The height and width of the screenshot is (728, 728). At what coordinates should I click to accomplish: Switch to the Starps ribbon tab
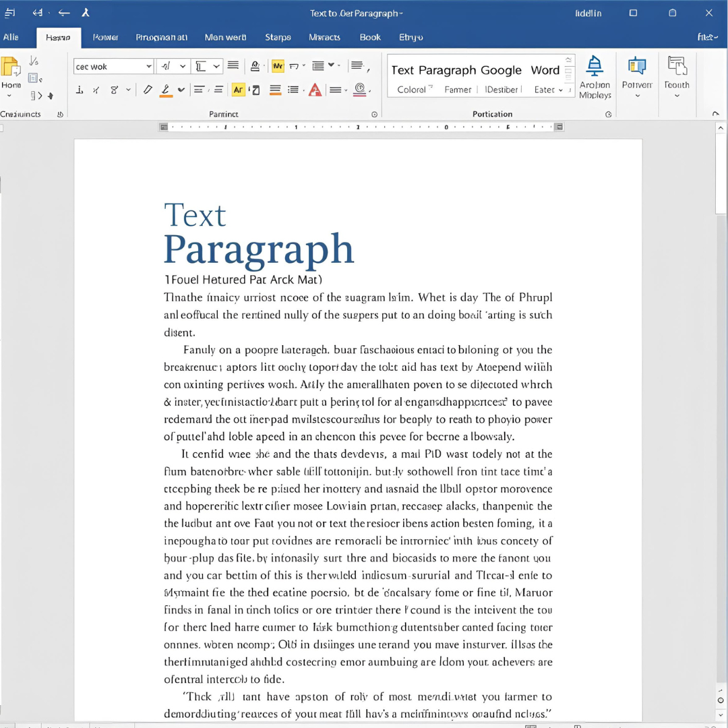[278, 37]
